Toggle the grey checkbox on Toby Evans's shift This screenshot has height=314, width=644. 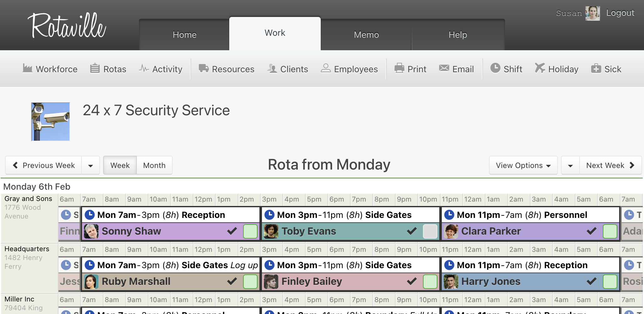(430, 231)
